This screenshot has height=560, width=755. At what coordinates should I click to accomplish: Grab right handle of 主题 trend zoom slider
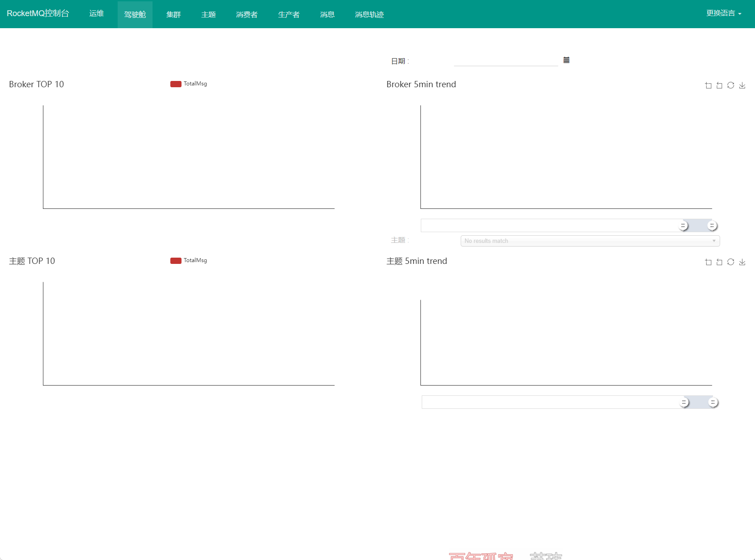[x=713, y=402]
